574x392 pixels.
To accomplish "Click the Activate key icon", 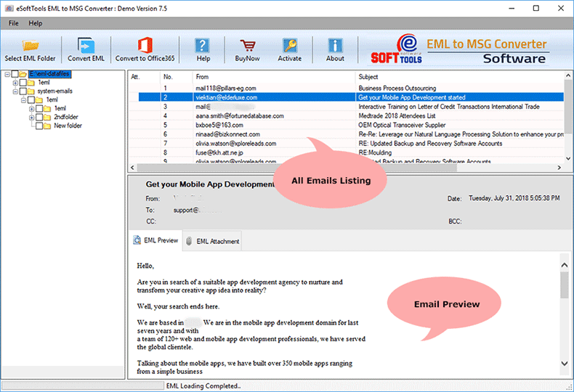I will [290, 45].
